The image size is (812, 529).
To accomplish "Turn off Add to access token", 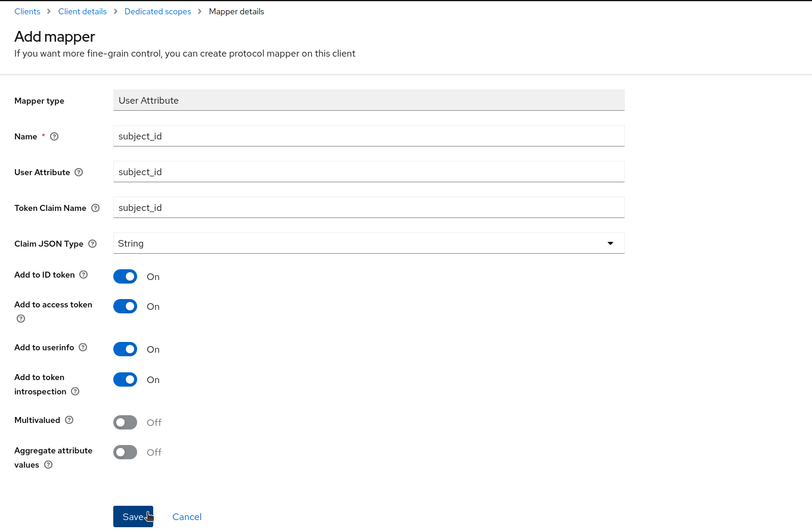I will [x=125, y=306].
